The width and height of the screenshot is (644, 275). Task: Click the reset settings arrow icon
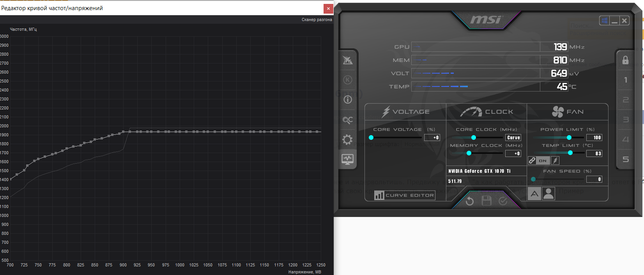click(x=470, y=201)
